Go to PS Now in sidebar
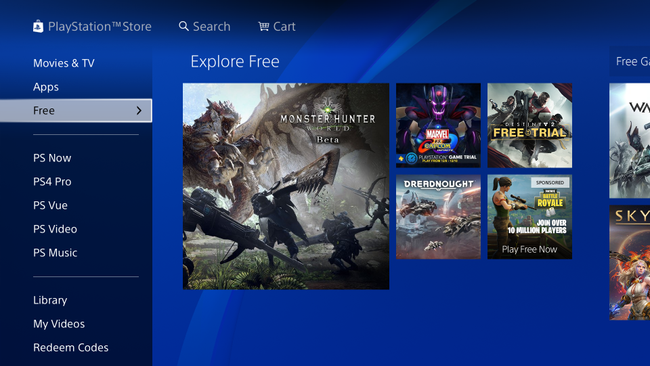The height and width of the screenshot is (366, 650). coord(52,158)
